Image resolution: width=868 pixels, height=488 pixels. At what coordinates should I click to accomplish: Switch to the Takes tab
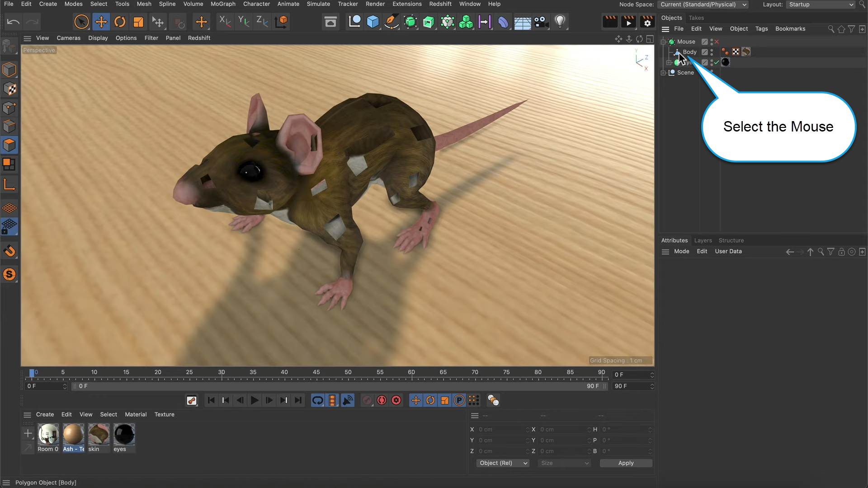coord(697,18)
